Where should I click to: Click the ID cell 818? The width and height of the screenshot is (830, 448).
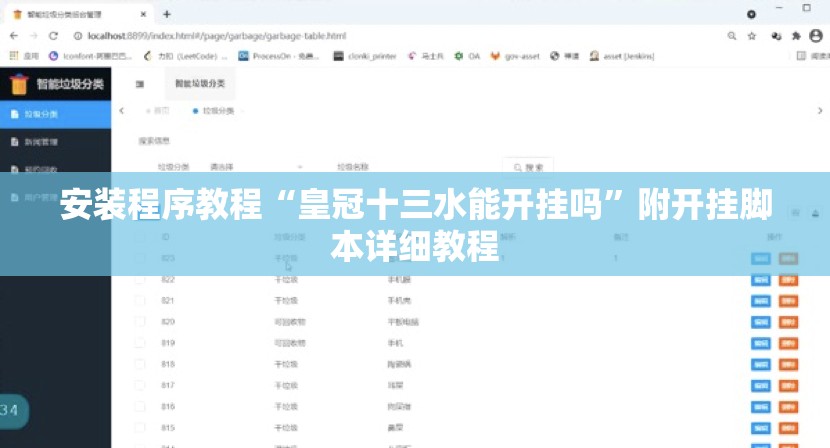[x=168, y=364]
